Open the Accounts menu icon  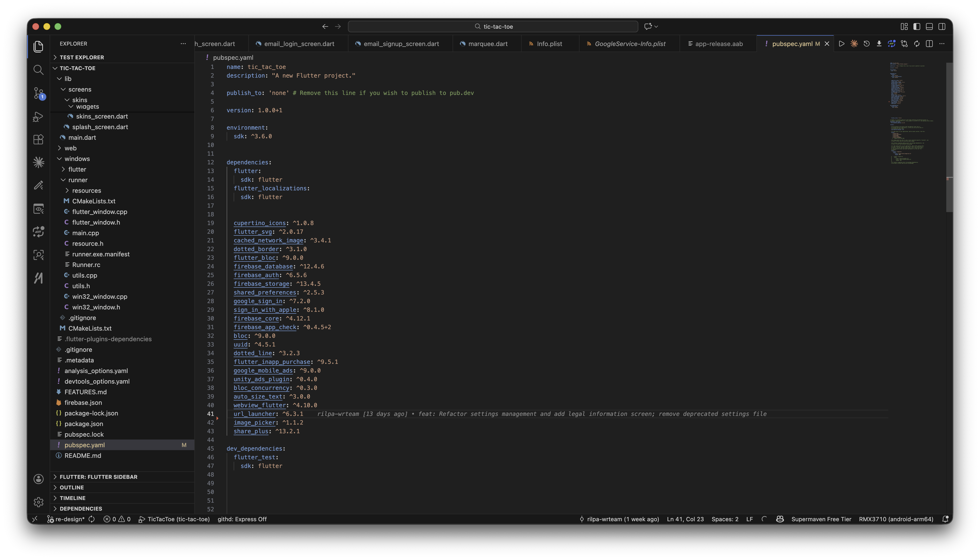tap(38, 479)
